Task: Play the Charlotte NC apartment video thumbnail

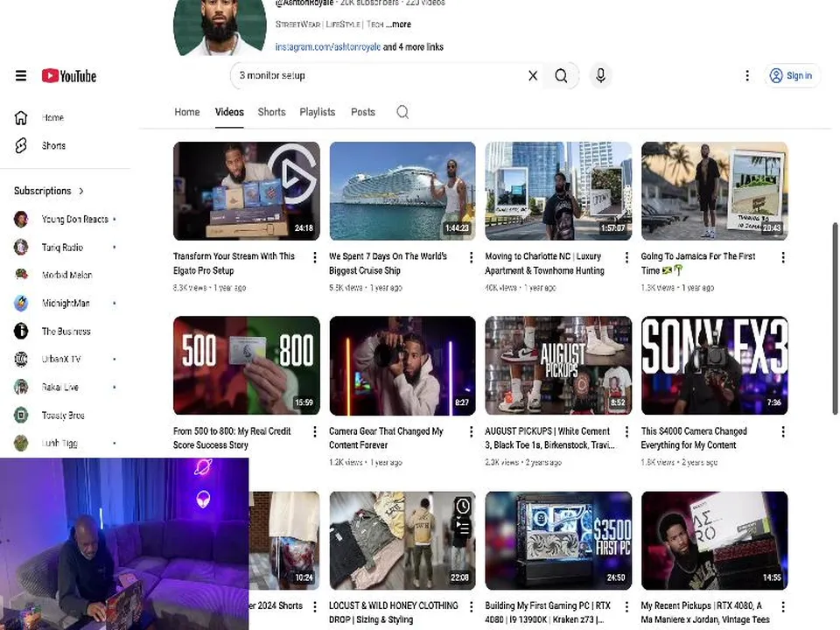Action: click(558, 191)
